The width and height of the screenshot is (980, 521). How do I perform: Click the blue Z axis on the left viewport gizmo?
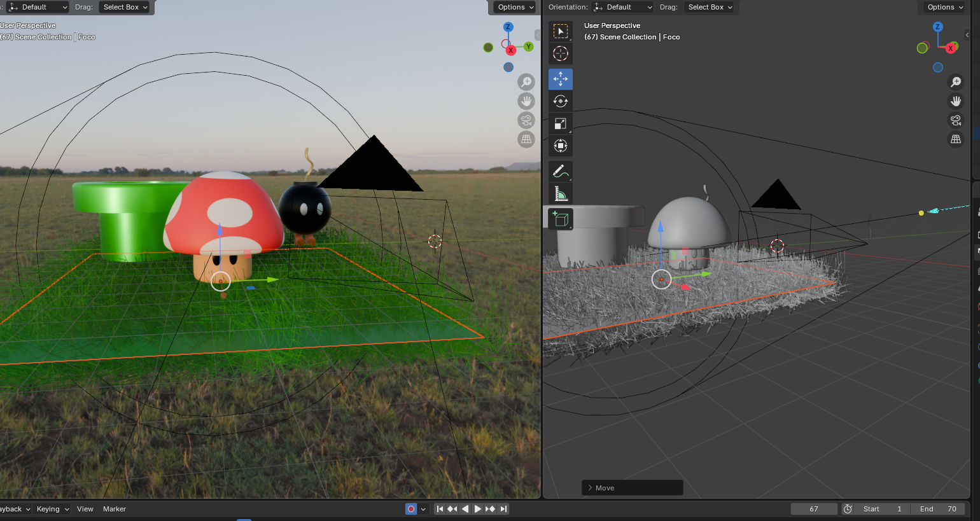pyautogui.click(x=508, y=27)
